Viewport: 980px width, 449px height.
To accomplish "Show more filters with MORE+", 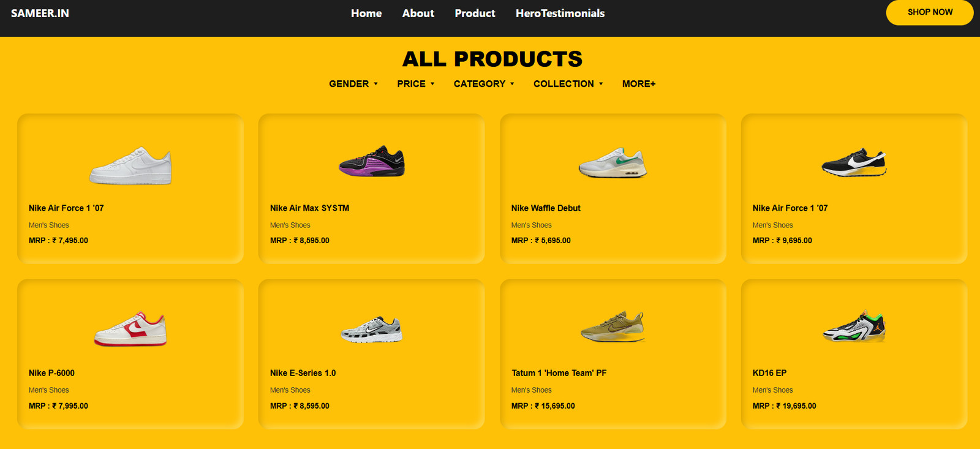I will tap(639, 84).
